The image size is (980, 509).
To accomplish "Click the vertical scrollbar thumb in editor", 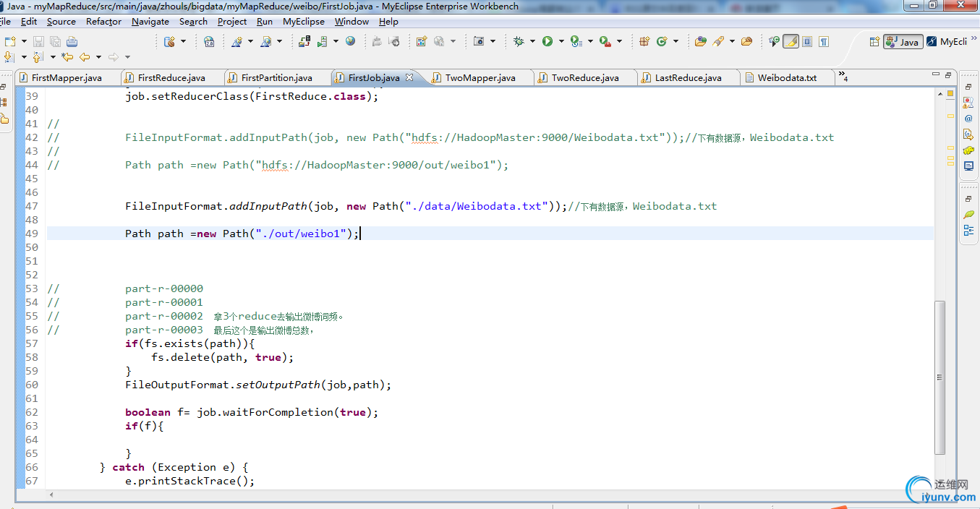I will 940,377.
